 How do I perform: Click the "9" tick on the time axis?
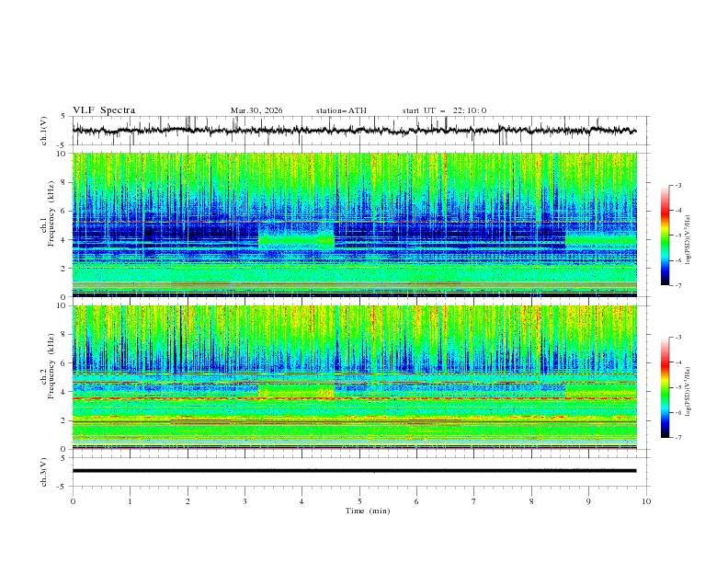(x=588, y=501)
